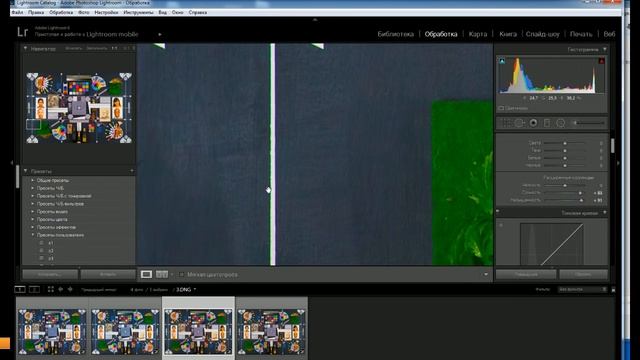Hide the top module panel arrow

point(315,20)
